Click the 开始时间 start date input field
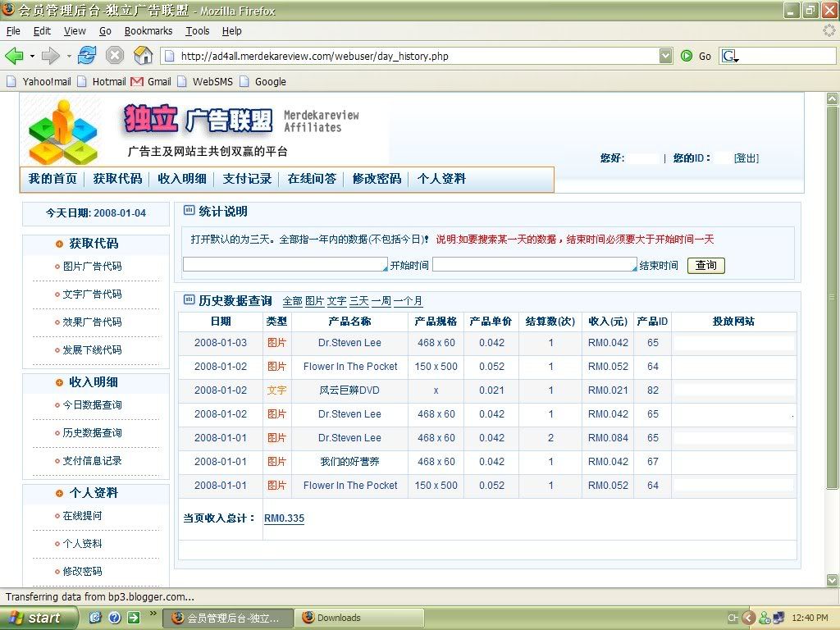 (x=285, y=265)
